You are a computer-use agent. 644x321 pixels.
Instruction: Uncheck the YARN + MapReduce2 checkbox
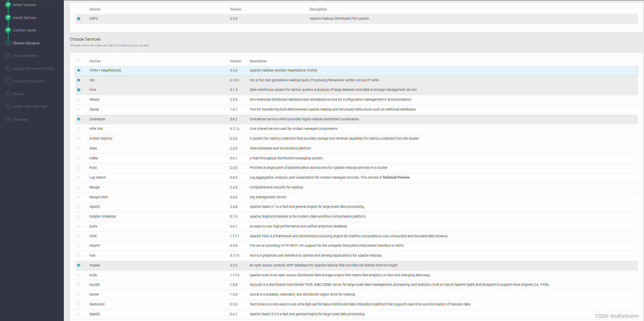[x=79, y=71]
